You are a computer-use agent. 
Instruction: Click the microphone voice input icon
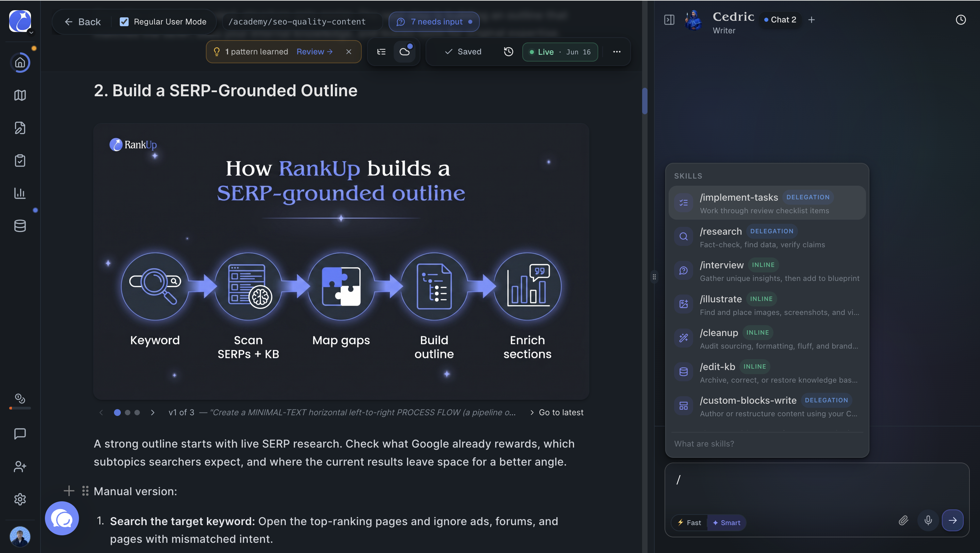928,520
